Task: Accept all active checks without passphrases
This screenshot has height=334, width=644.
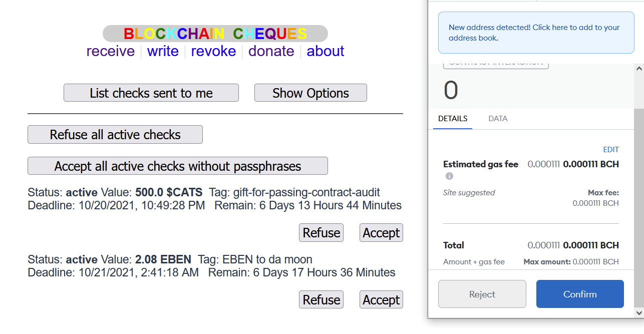Action: [x=178, y=166]
